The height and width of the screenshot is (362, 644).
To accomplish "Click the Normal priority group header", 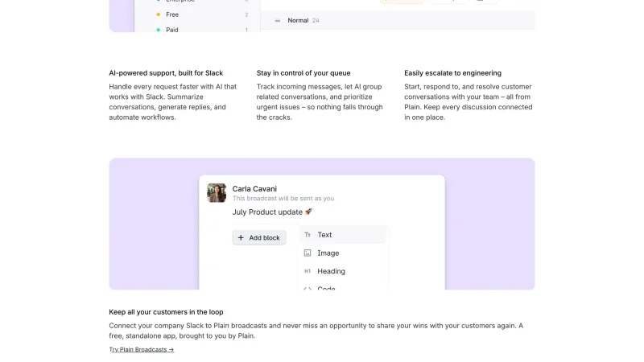I will coord(398,20).
